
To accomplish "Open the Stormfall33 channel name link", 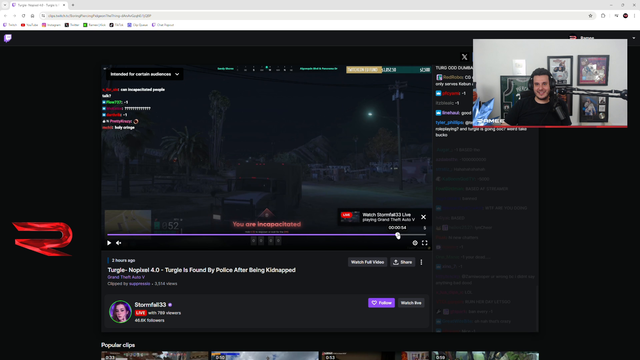I will (x=150, y=305).
